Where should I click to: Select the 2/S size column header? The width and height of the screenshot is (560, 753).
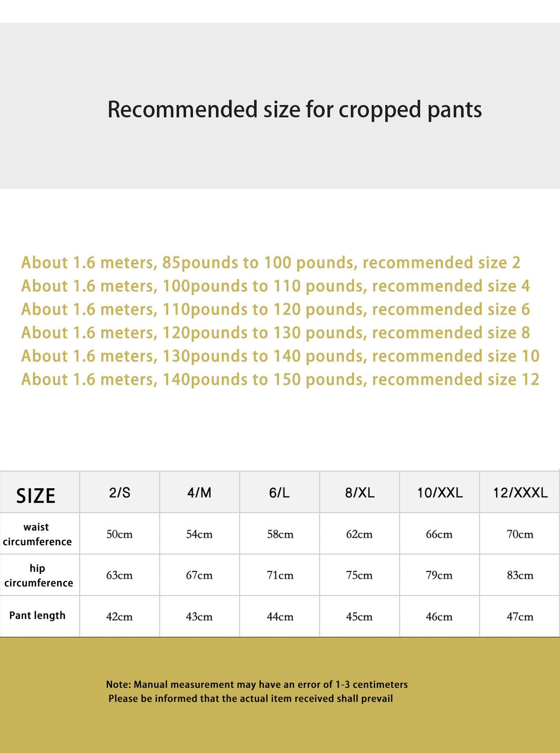[x=120, y=493]
